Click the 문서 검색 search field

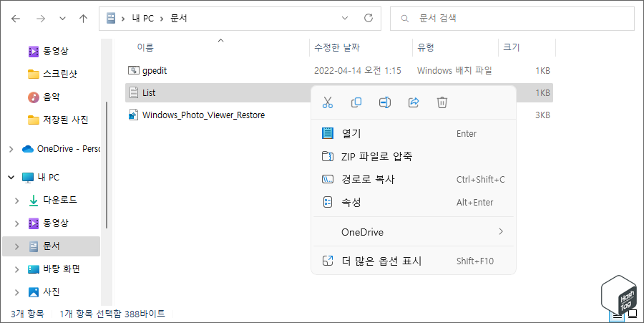pyautogui.click(x=512, y=18)
